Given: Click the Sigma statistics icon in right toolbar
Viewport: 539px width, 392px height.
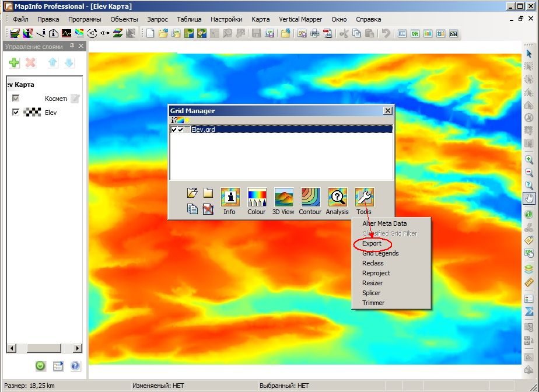Looking at the screenshot, I should point(528,311).
